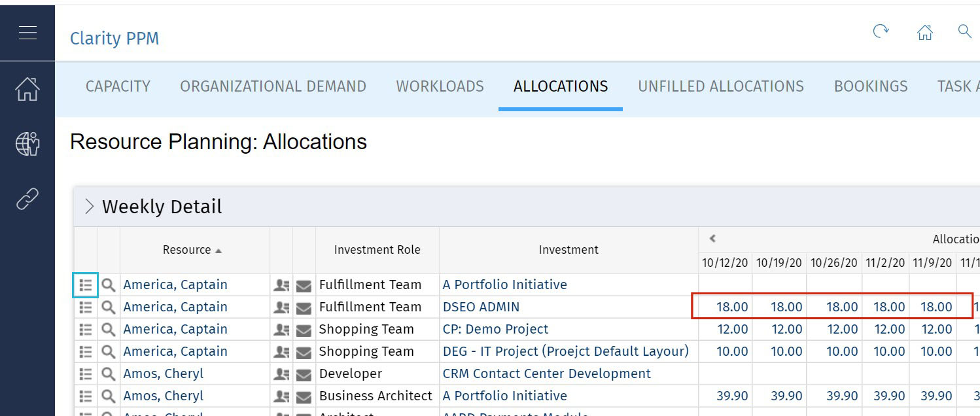980x416 pixels.
Task: Click the Investment column header
Action: click(569, 250)
